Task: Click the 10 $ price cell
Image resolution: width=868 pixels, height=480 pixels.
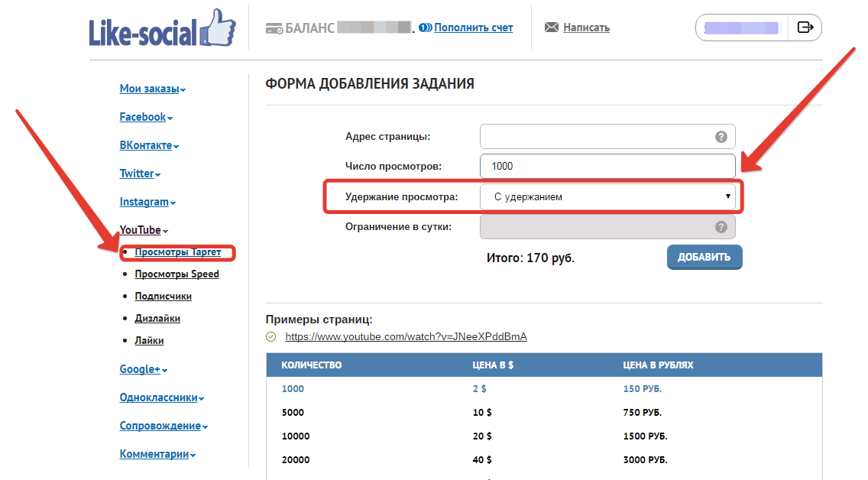Action: pyautogui.click(x=482, y=413)
